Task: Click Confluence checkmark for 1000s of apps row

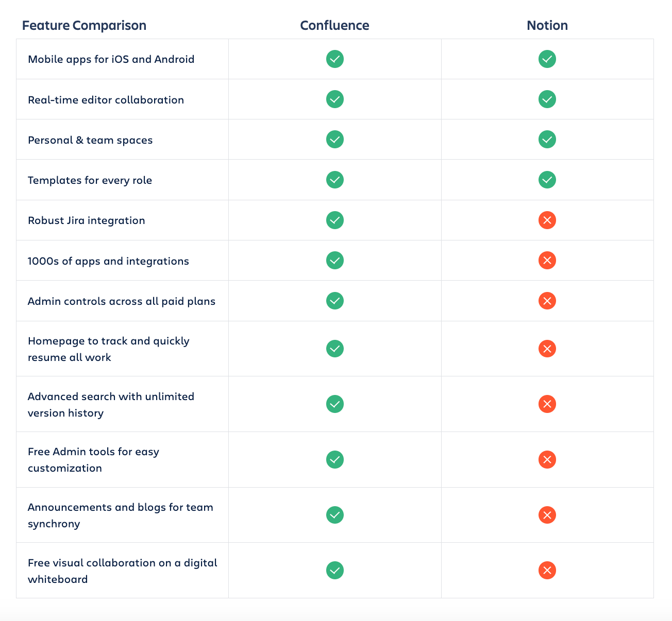Action: [335, 261]
